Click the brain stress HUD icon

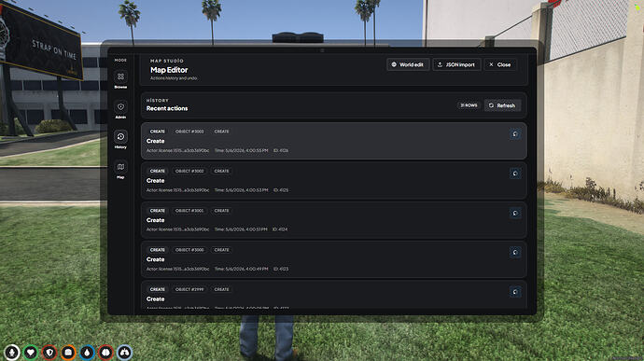(105, 353)
